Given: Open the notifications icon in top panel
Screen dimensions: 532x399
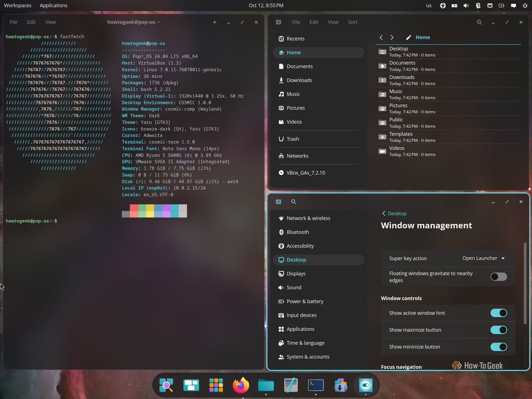Looking at the screenshot, I should point(514,5).
